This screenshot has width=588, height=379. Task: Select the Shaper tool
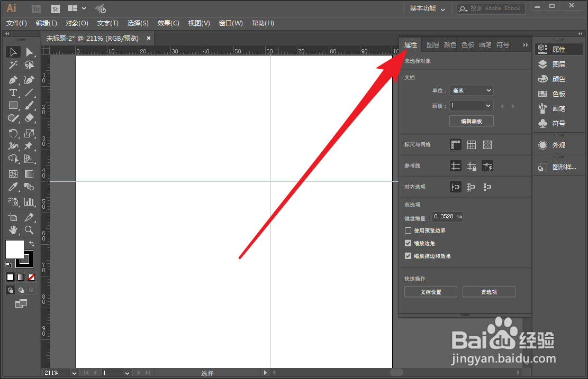13,118
